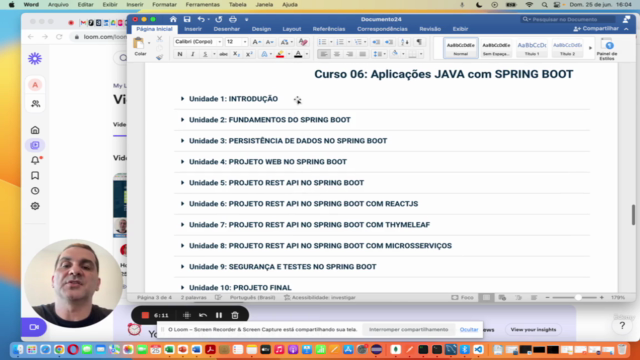The image size is (640, 360).
Task: Toggle paragraph marks (¶) visibility
Action: point(419,42)
